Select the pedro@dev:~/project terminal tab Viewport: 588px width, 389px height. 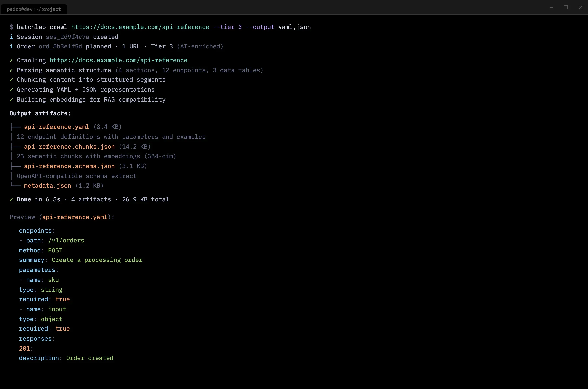[x=34, y=9]
